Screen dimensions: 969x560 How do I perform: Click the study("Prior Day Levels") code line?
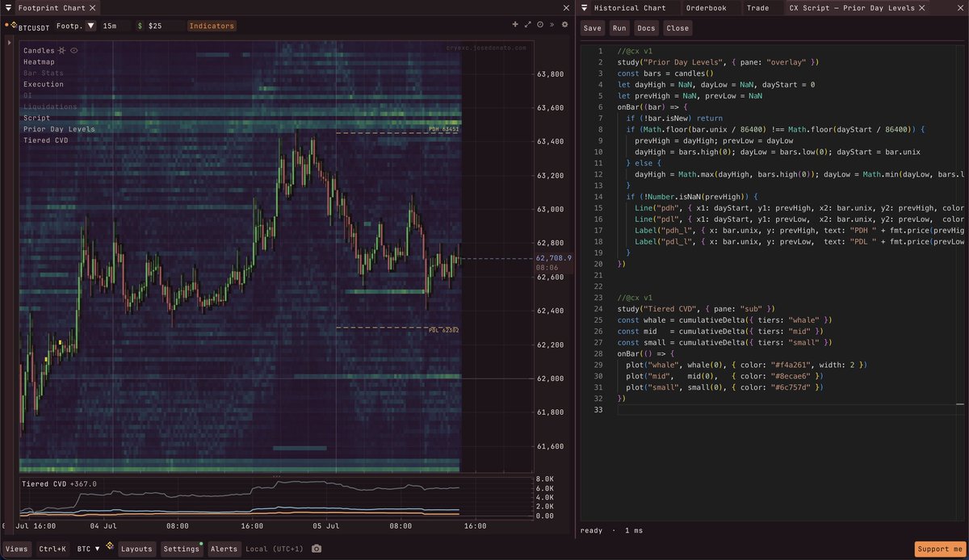(719, 62)
